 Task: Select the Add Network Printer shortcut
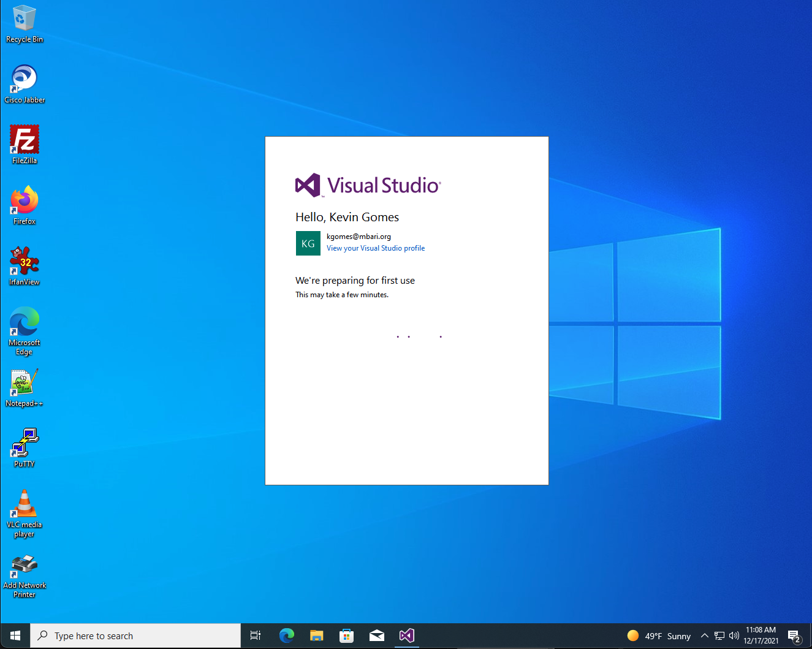click(25, 576)
